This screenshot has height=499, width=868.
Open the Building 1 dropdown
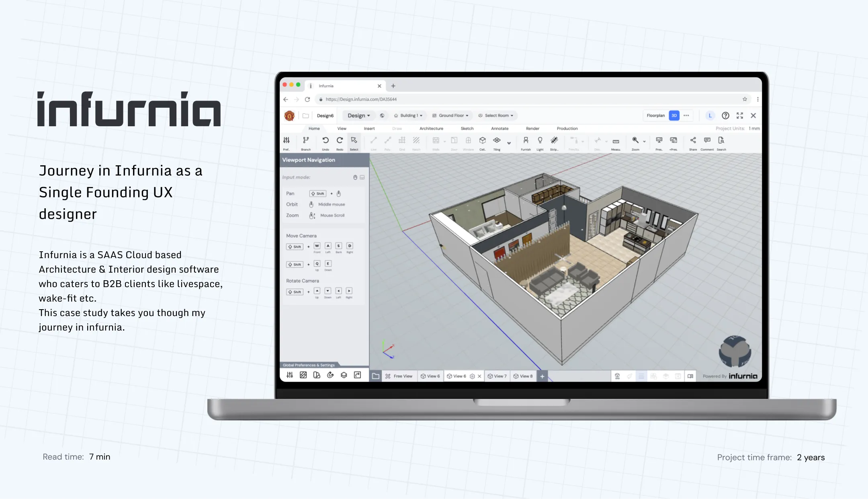[408, 116]
